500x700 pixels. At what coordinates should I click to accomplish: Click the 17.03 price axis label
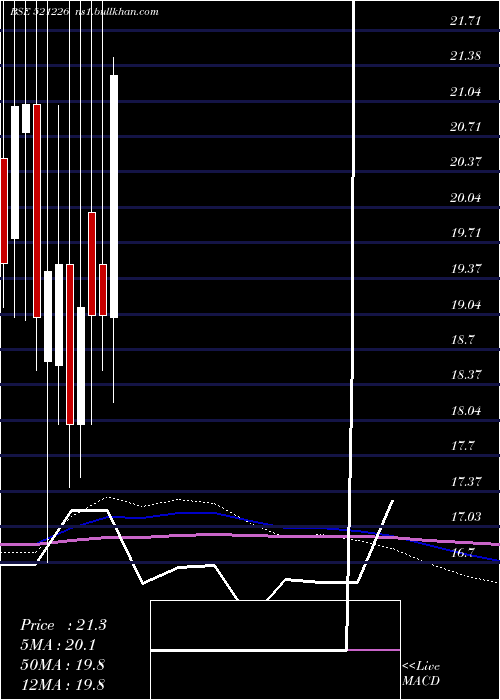(x=466, y=517)
